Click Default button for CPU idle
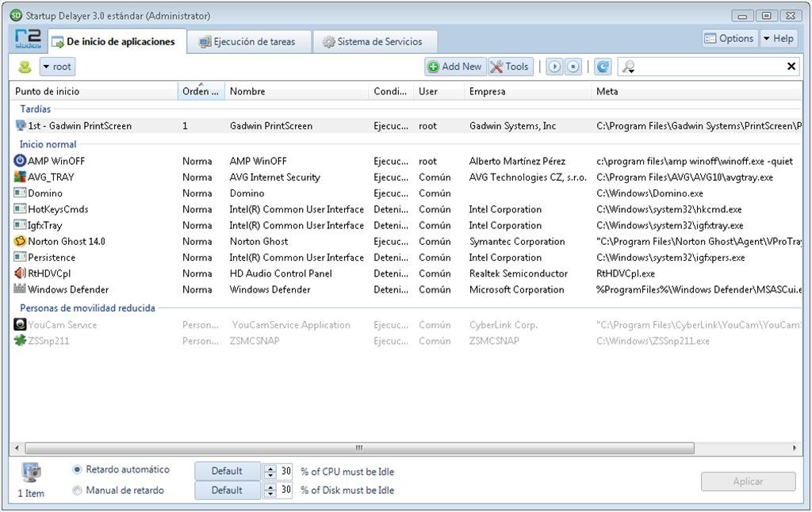This screenshot has width=812, height=512. (228, 471)
